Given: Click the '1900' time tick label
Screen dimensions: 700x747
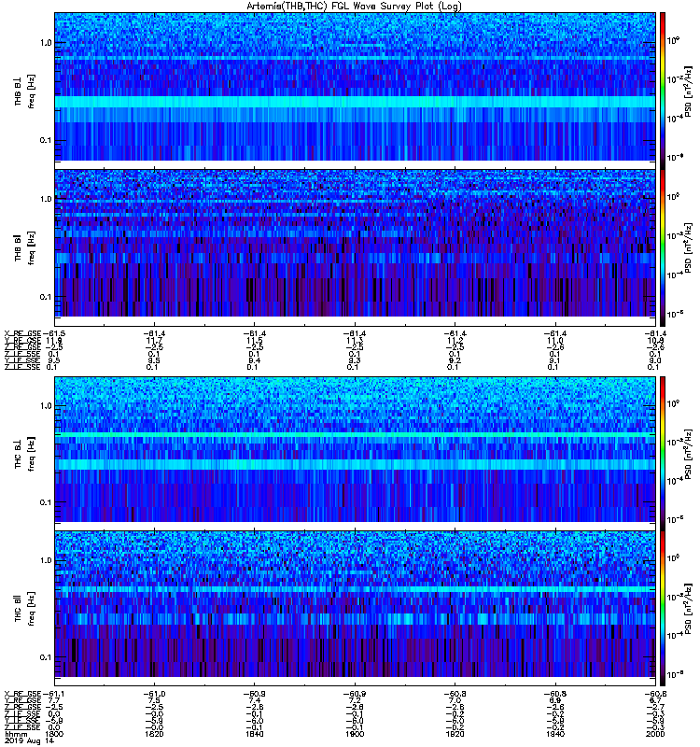Looking at the screenshot, I should [x=355, y=734].
